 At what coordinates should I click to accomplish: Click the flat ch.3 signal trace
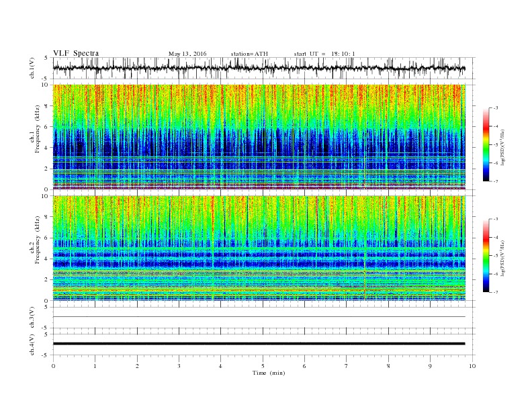point(259,316)
